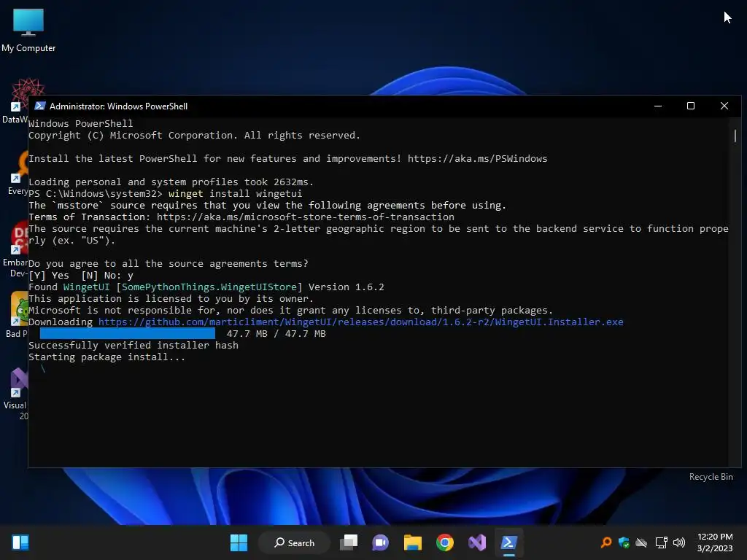Click the Terms of Transaction URL text
The height and width of the screenshot is (560, 747).
pyautogui.click(x=306, y=217)
